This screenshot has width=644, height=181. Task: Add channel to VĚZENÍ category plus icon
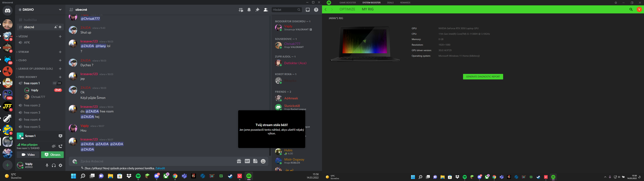(60, 37)
